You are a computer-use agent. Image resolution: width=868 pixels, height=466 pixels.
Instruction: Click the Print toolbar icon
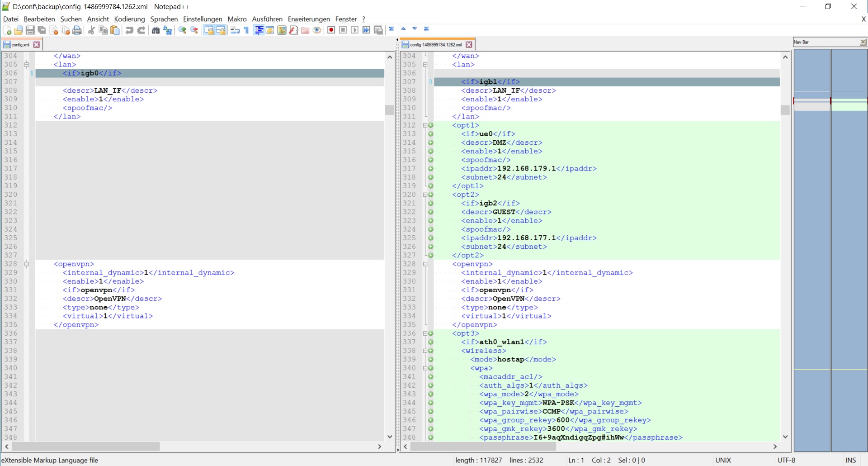[x=77, y=30]
